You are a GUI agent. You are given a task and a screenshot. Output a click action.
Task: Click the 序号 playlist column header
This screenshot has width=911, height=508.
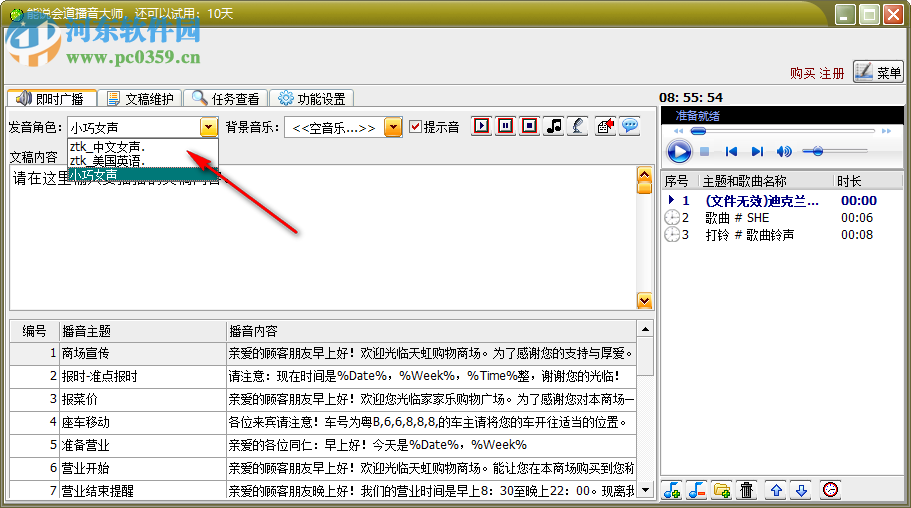pos(680,181)
